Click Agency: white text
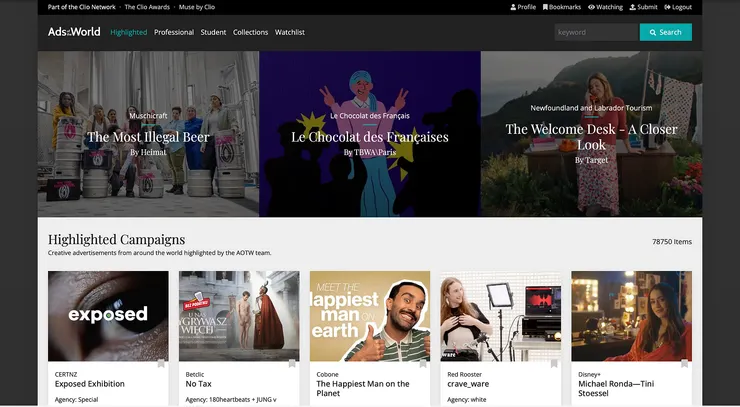The height and width of the screenshot is (407, 740). coord(467,399)
